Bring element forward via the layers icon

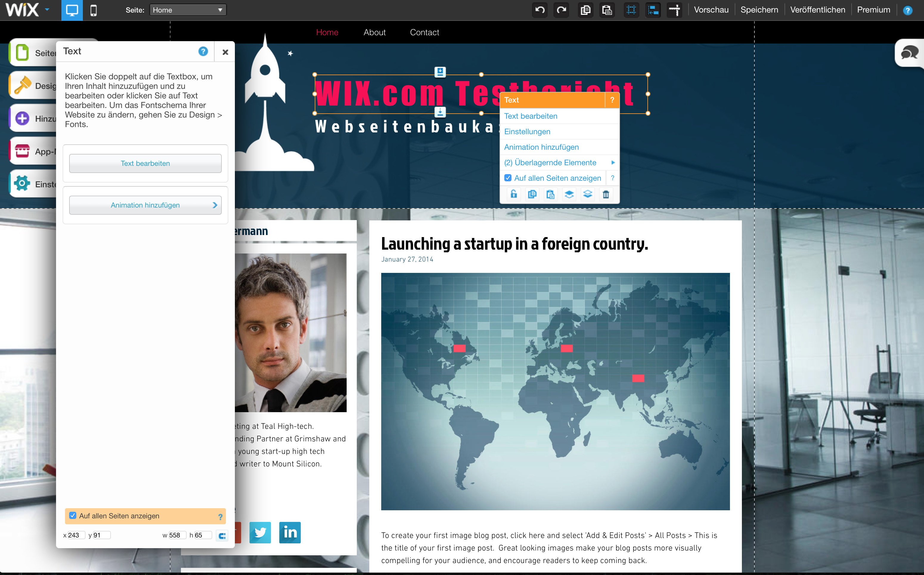(569, 194)
